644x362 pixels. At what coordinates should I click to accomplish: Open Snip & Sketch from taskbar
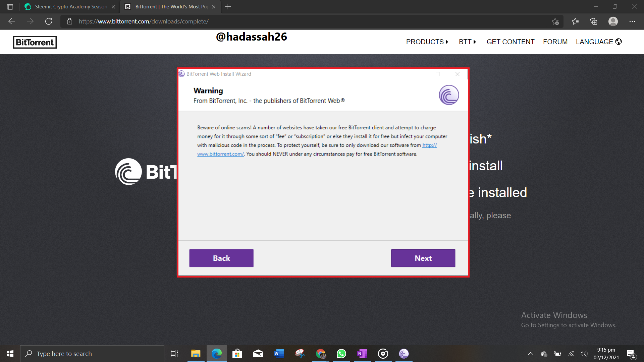[300, 354]
